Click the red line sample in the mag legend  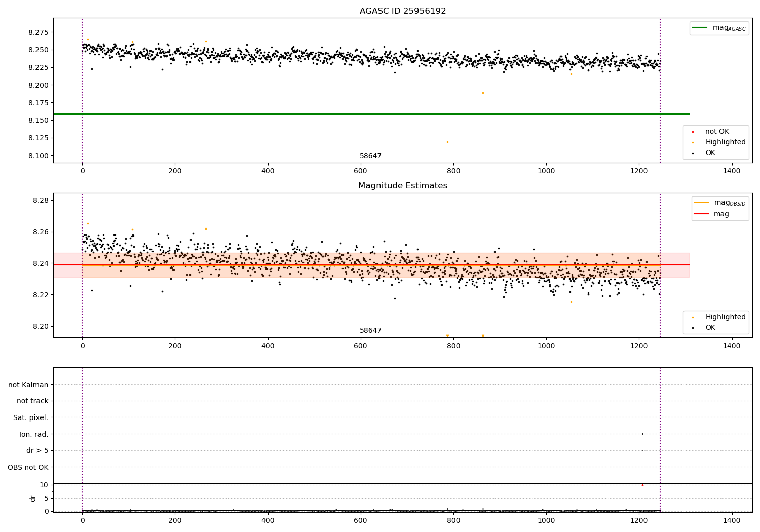(702, 214)
